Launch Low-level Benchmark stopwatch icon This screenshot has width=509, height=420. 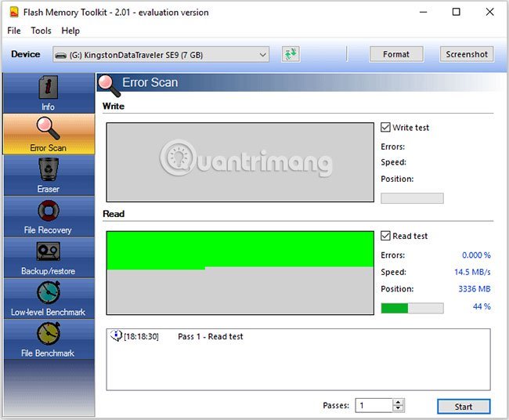pyautogui.click(x=49, y=292)
